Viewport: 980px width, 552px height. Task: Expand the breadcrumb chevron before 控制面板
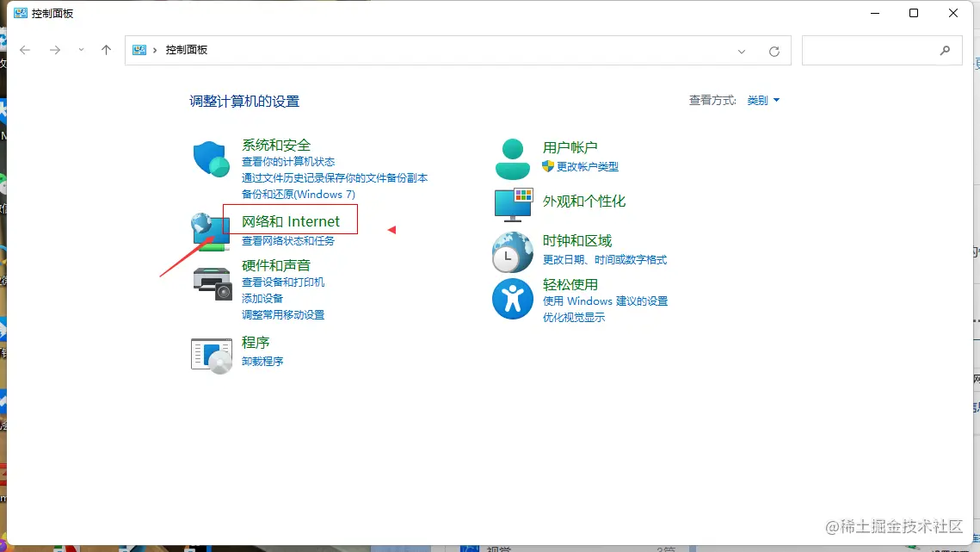tap(154, 50)
